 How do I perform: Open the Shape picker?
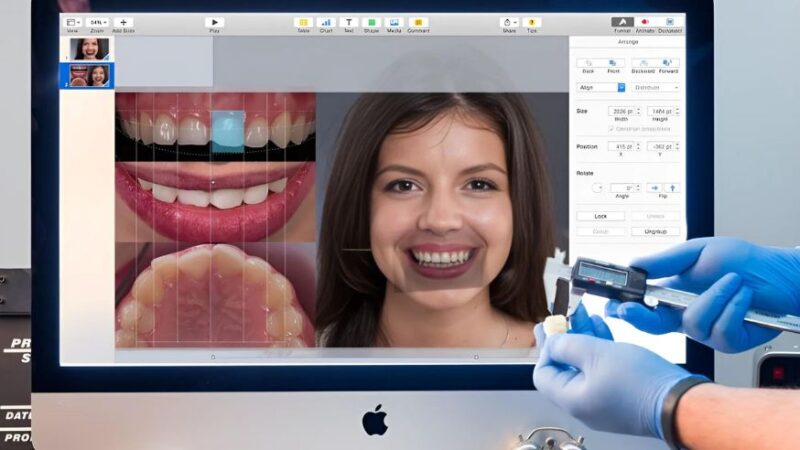pyautogui.click(x=371, y=22)
